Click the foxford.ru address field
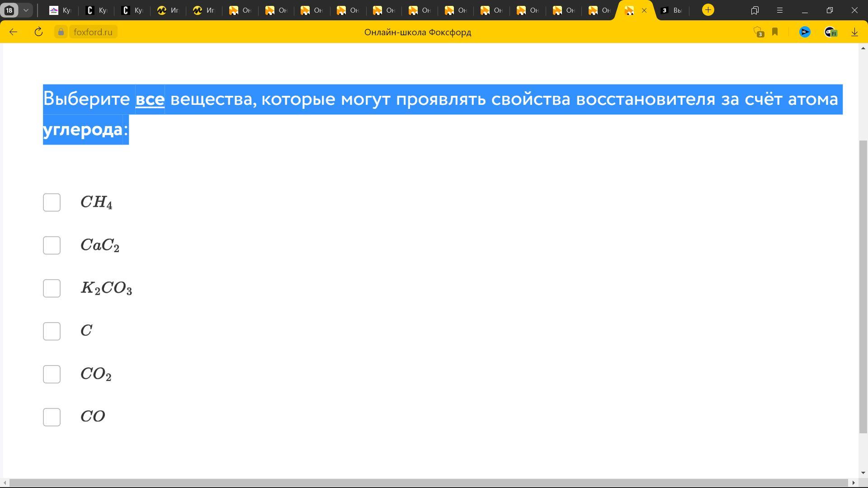The image size is (868, 488). 93,32
